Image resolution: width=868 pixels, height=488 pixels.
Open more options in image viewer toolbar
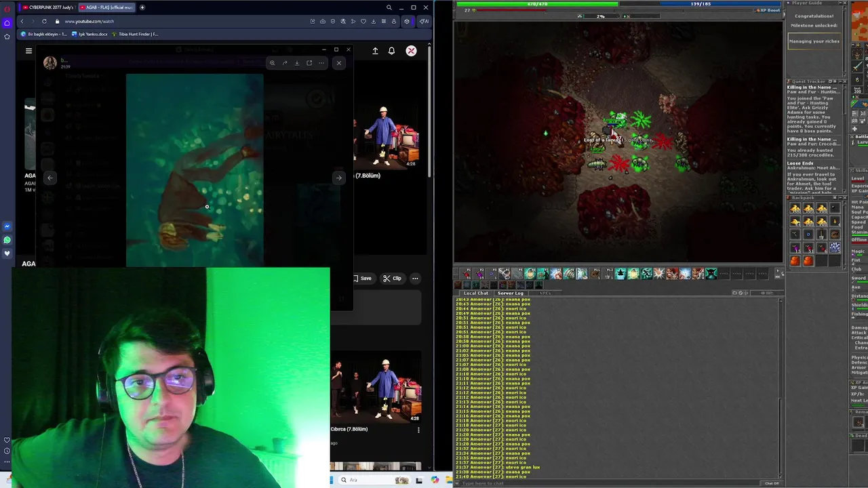point(321,63)
